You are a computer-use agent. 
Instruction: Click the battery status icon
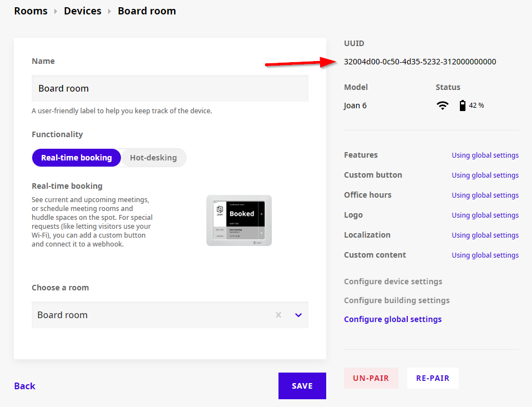click(x=463, y=105)
